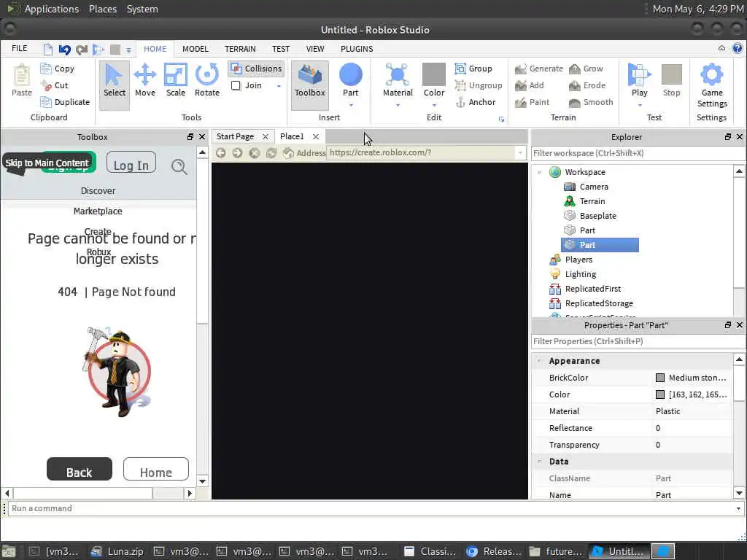Click the terrain Grow tool

coord(586,69)
